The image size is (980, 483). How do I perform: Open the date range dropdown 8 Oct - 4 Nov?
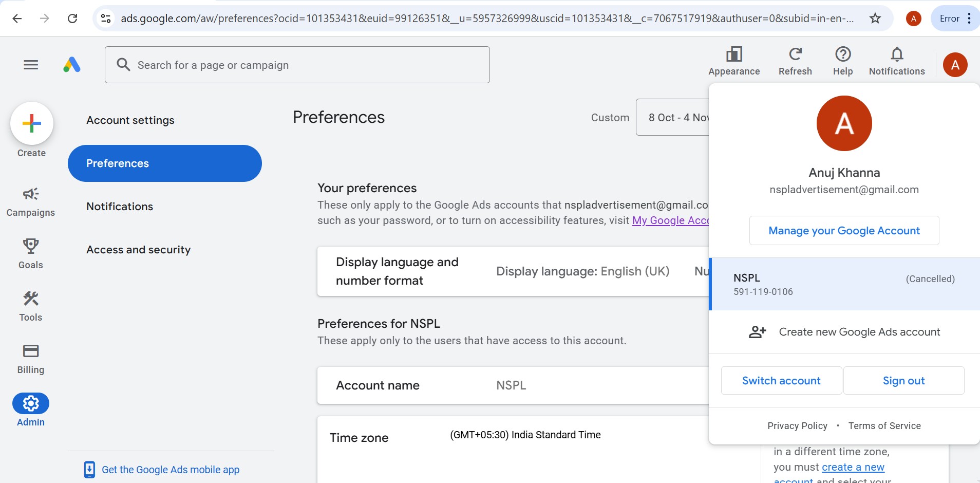pyautogui.click(x=673, y=117)
